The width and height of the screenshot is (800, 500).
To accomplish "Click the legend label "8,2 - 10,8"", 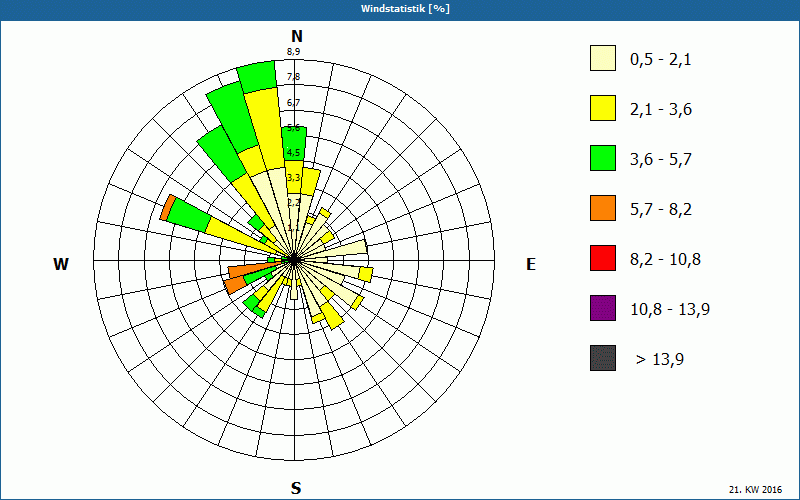I will point(665,260).
